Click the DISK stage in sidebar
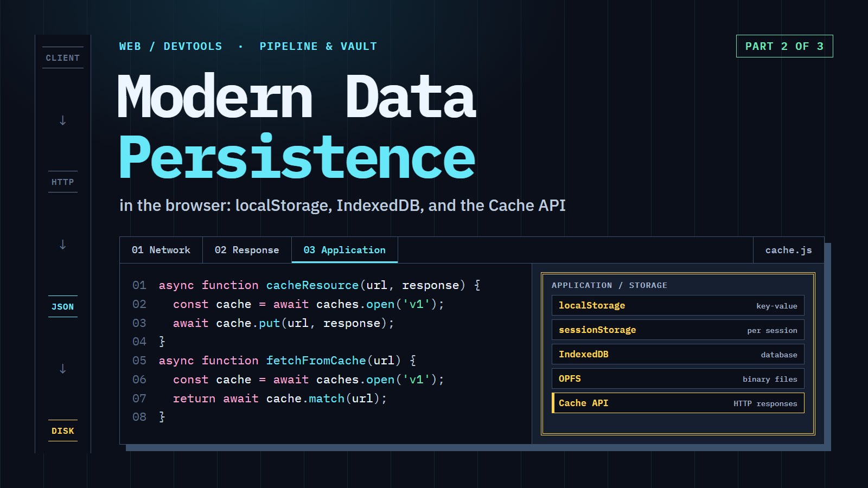 [x=63, y=431]
